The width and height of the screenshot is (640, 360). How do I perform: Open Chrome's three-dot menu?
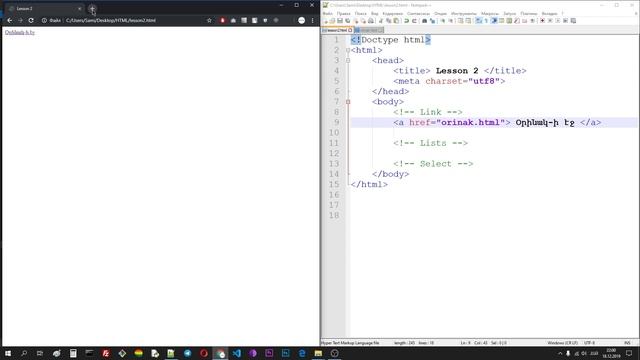(x=313, y=20)
